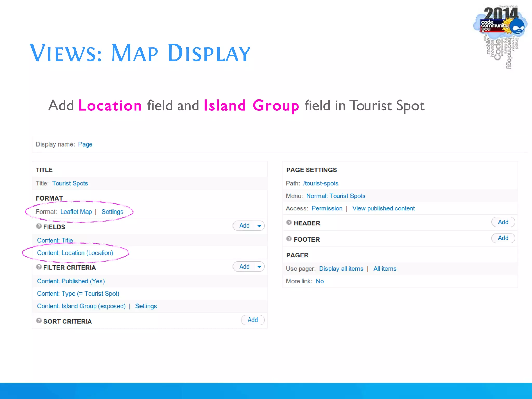Toggle the More link: No setting

[320, 281]
